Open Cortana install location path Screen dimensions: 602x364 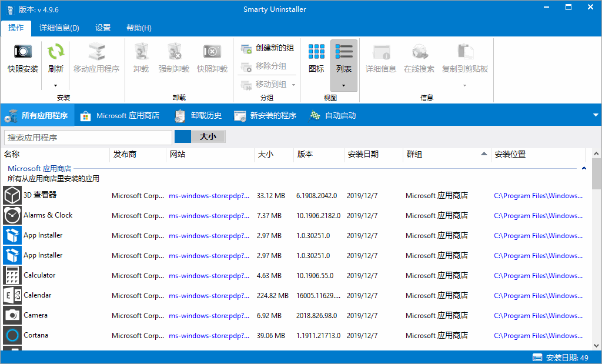(x=539, y=335)
